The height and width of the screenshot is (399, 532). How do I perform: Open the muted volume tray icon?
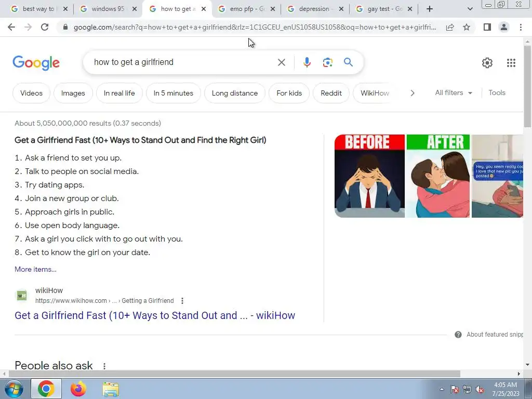480,390
